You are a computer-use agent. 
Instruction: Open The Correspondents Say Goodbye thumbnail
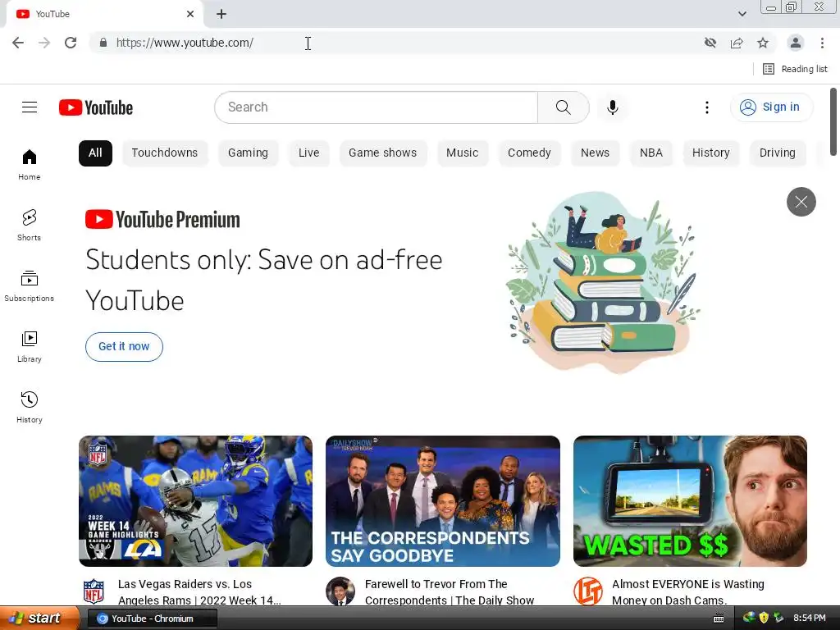coord(442,501)
